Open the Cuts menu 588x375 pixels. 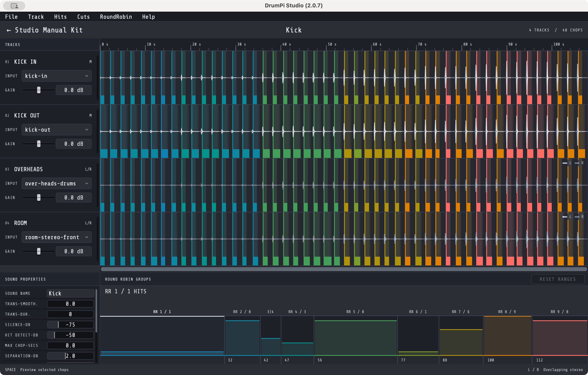click(x=84, y=17)
